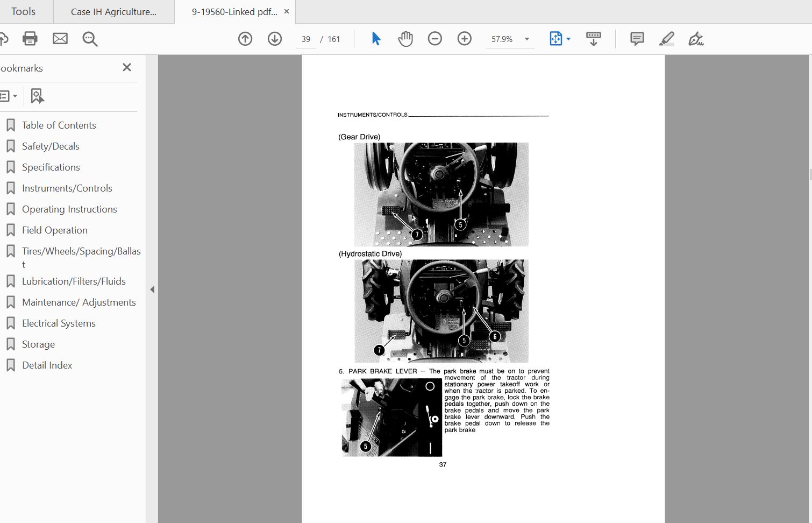Screen dimensions: 812x523
Task: Jump to Field Operation bookmark
Action: pyautogui.click(x=55, y=230)
